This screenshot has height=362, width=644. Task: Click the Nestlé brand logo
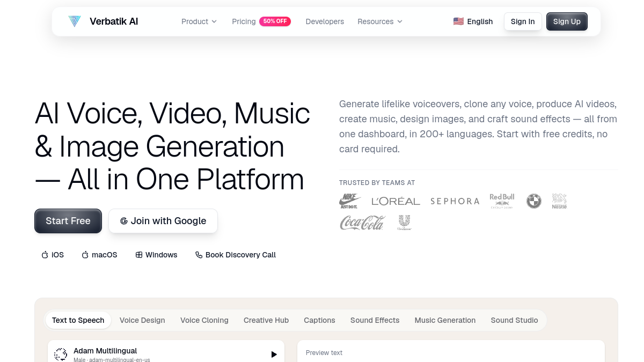tap(559, 201)
